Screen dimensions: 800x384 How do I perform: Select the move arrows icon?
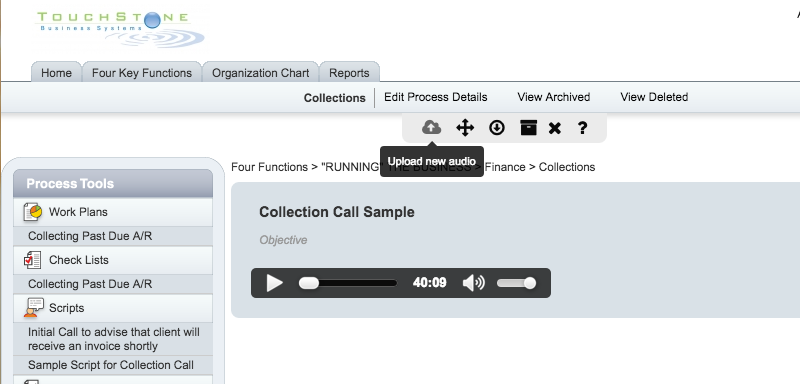[465, 127]
